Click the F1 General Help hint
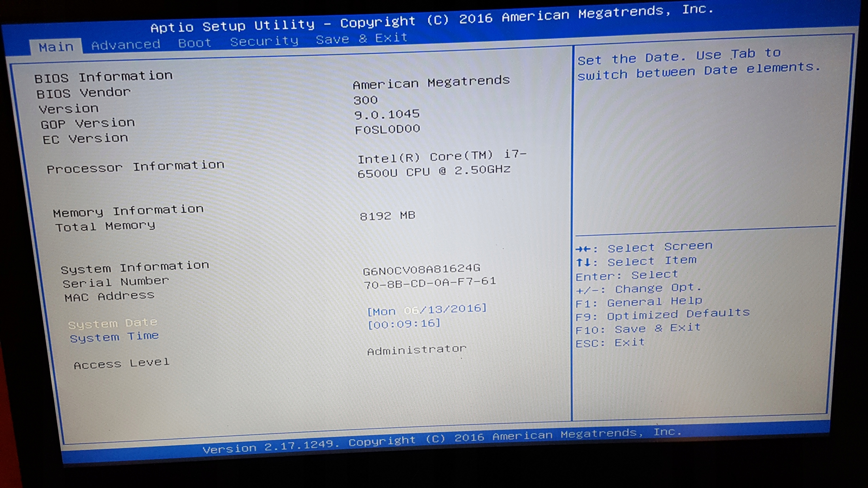 coord(639,302)
